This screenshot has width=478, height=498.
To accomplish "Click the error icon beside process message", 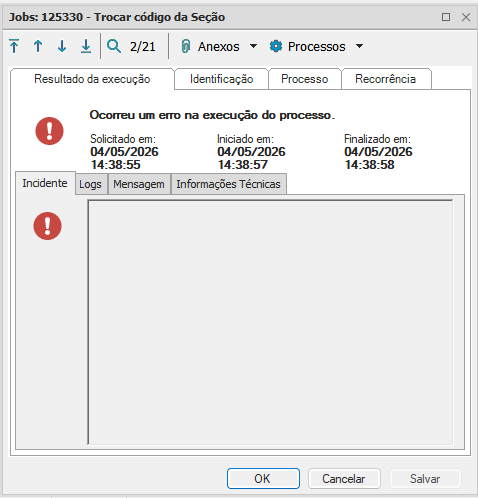I will [x=49, y=131].
